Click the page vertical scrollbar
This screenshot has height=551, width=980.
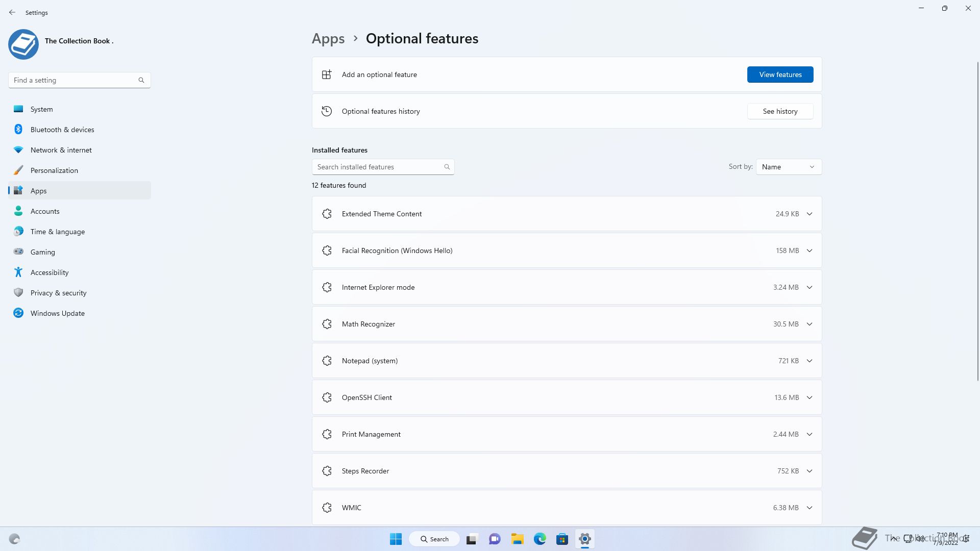point(978,221)
